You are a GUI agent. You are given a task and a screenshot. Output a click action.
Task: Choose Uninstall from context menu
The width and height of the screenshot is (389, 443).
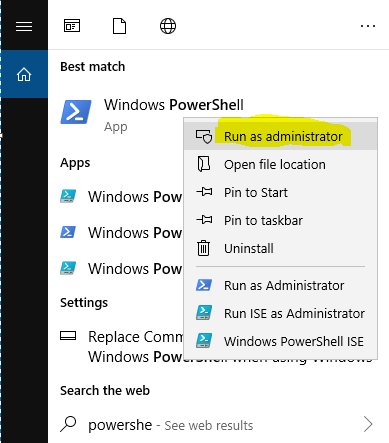(281, 248)
